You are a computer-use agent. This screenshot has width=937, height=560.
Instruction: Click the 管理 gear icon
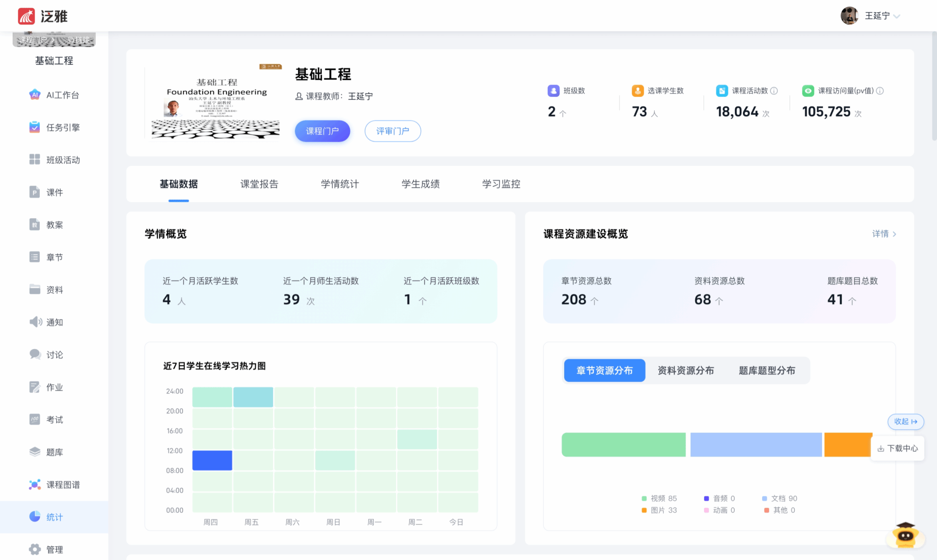[35, 549]
